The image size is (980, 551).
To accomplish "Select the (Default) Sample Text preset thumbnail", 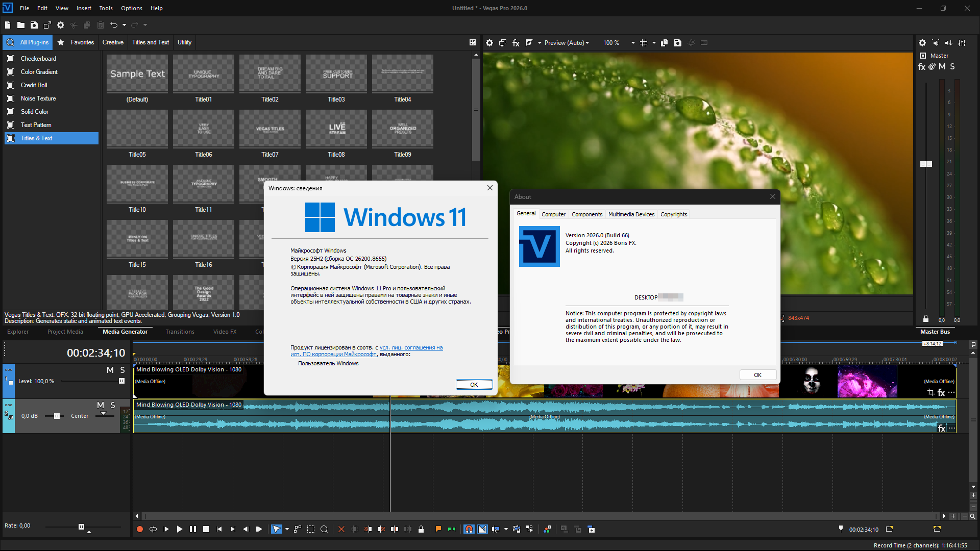I will pos(137,73).
